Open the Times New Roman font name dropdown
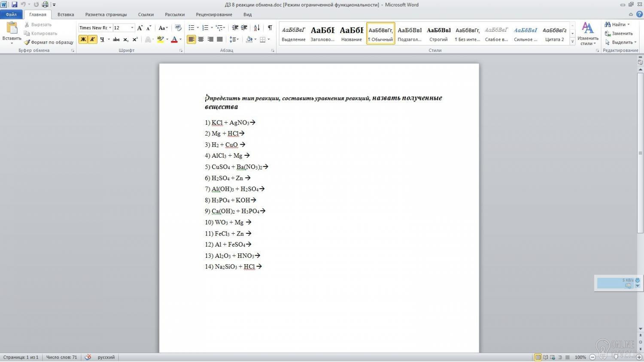 pyautogui.click(x=110, y=28)
